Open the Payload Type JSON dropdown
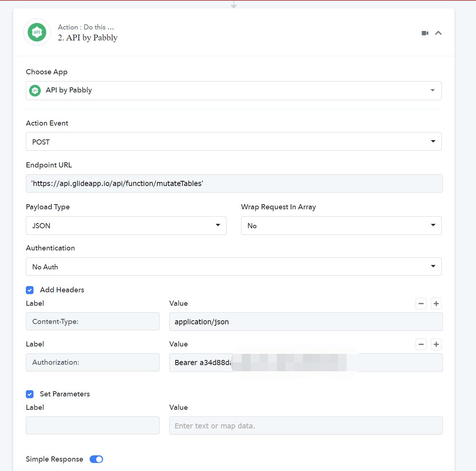Screen dimensions: 476x471 click(126, 226)
